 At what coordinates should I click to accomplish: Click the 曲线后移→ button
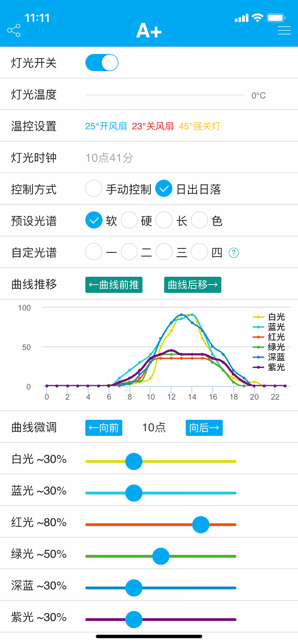pos(193,285)
